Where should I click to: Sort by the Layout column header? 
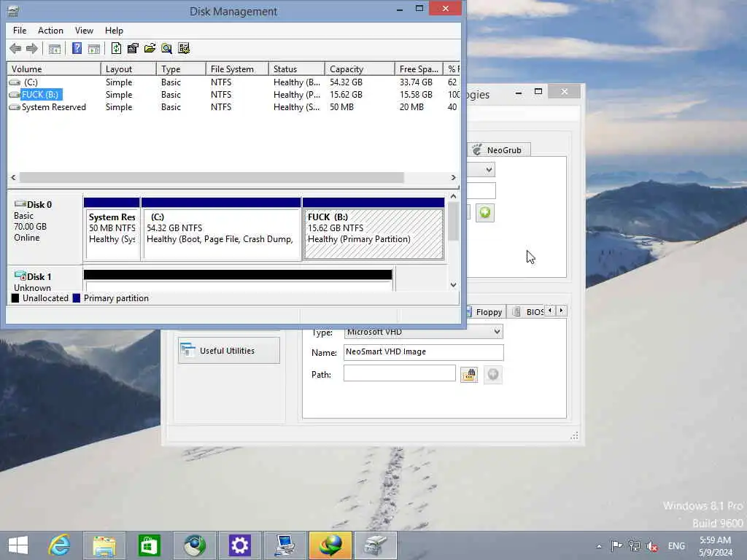point(128,69)
